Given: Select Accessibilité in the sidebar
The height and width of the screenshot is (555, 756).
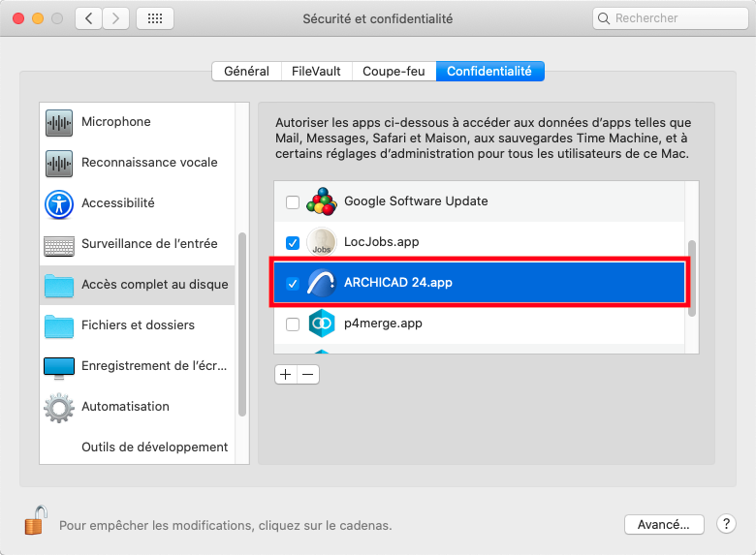Looking at the screenshot, I should pyautogui.click(x=137, y=202).
